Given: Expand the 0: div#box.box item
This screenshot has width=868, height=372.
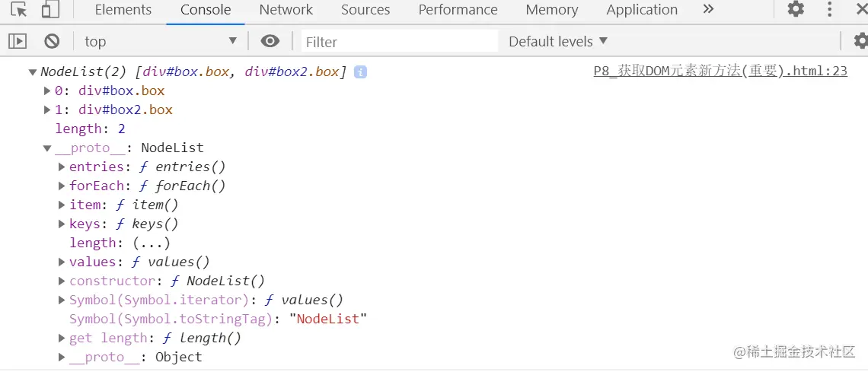Looking at the screenshot, I should coord(47,91).
